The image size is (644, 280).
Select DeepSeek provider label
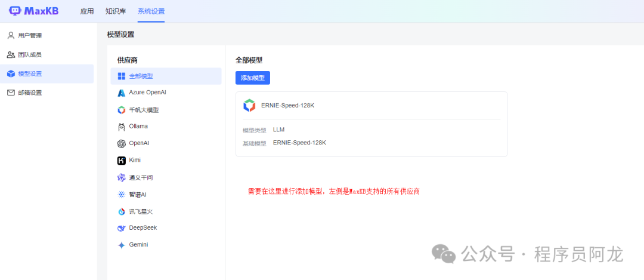pyautogui.click(x=143, y=228)
